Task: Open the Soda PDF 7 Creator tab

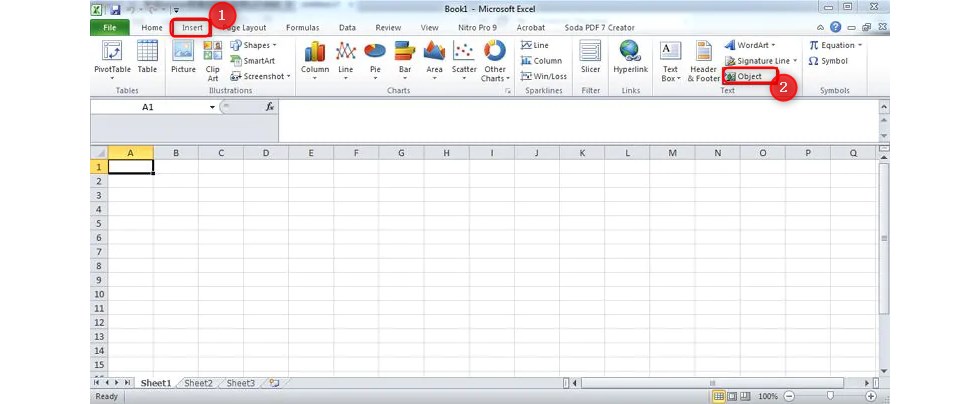Action: 599,28
